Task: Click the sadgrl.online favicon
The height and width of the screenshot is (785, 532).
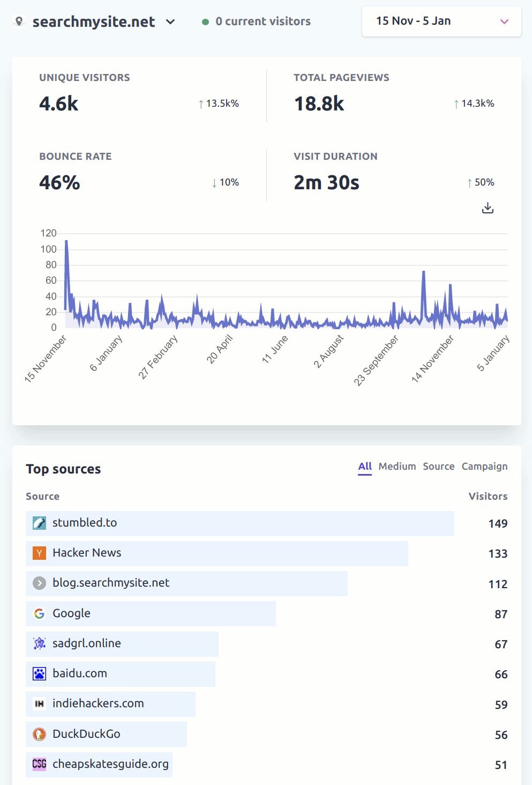Action: (40, 643)
